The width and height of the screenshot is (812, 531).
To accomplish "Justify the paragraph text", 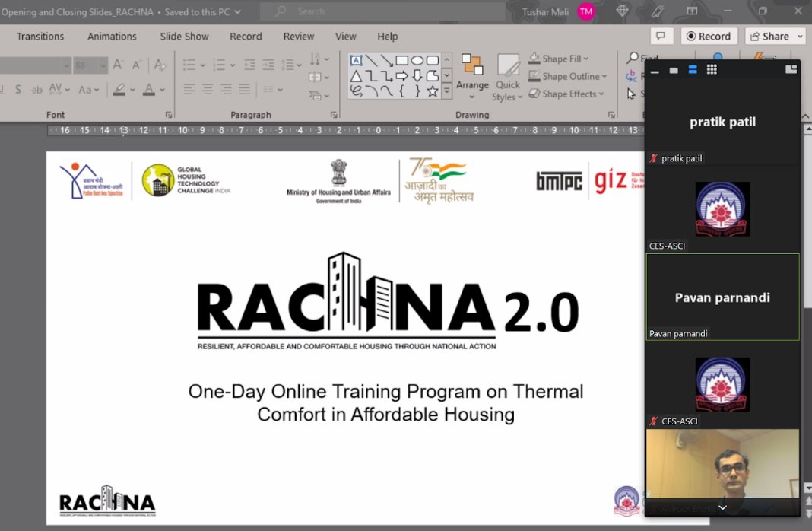I will (x=244, y=90).
